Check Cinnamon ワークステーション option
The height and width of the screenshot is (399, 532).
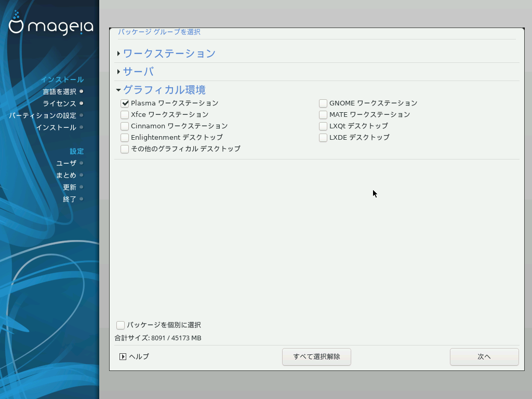pos(125,126)
